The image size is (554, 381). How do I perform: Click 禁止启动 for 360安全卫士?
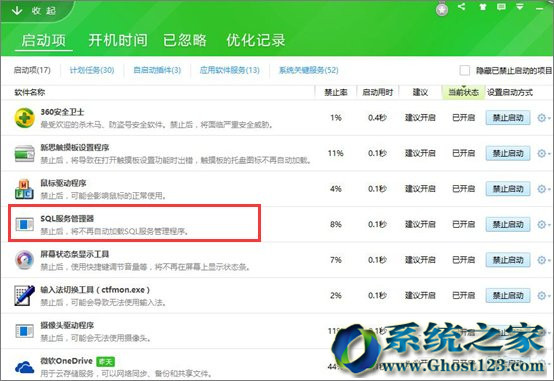pyautogui.click(x=508, y=118)
